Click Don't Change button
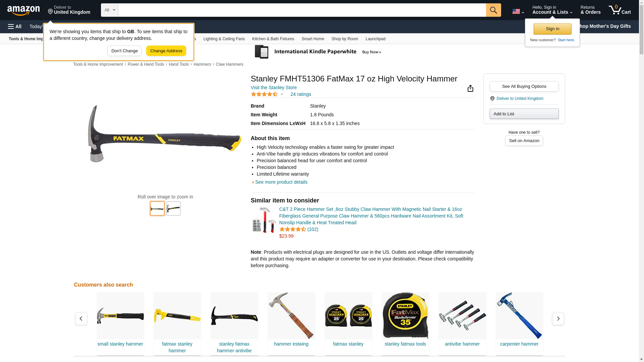 click(124, 51)
